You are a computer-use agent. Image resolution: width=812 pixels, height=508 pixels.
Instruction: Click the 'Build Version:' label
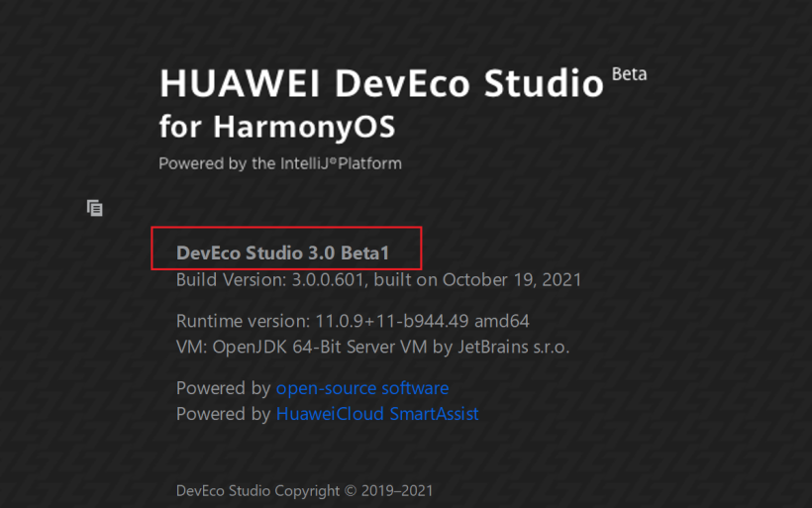click(x=230, y=280)
